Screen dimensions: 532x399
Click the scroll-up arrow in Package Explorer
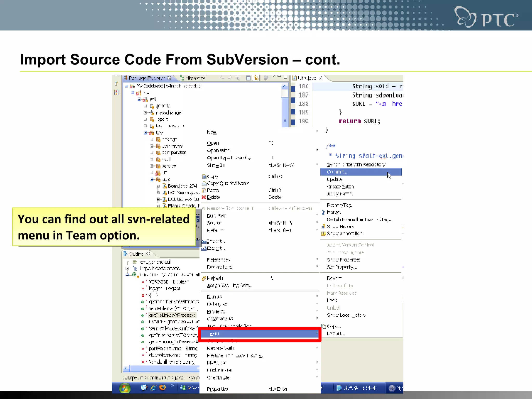(285, 87)
